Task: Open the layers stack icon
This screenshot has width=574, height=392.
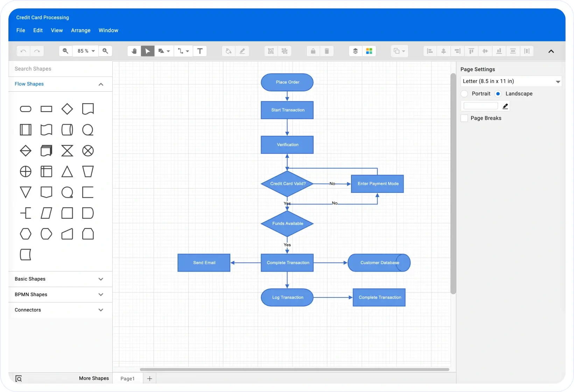Action: coord(355,51)
